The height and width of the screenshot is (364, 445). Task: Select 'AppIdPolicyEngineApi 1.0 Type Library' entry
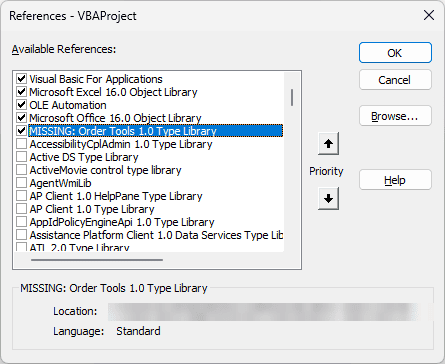click(x=122, y=222)
